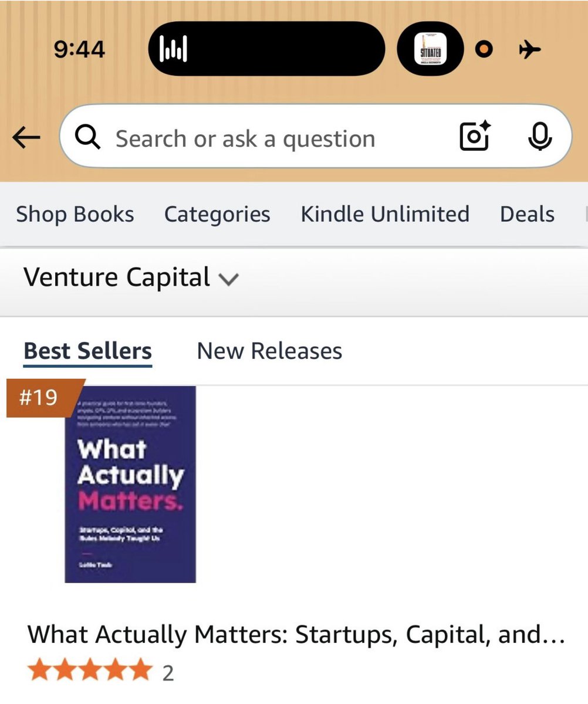Tap the orange recording indicator dot
This screenshot has width=588, height=704.
click(484, 49)
